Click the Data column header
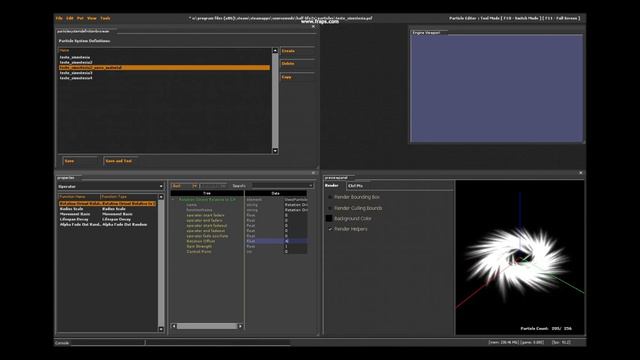640x360 pixels. pos(276,193)
